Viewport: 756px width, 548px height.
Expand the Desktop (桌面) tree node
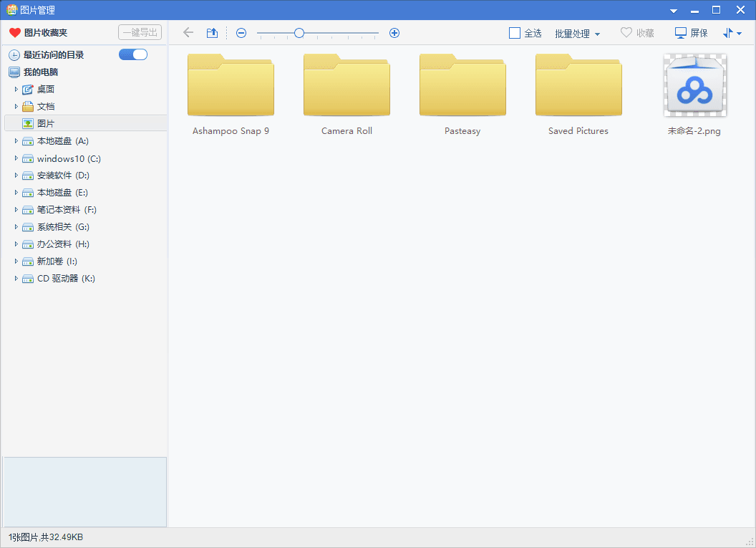tap(16, 90)
